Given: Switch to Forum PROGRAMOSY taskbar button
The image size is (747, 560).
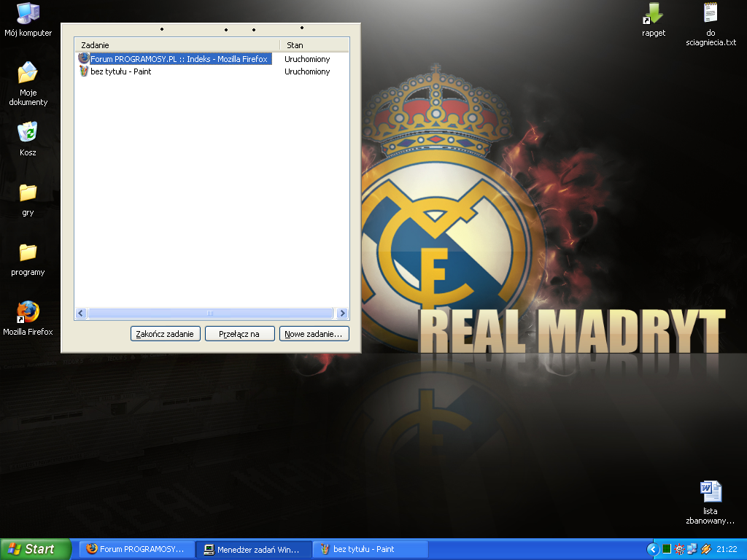Looking at the screenshot, I should coord(137,549).
